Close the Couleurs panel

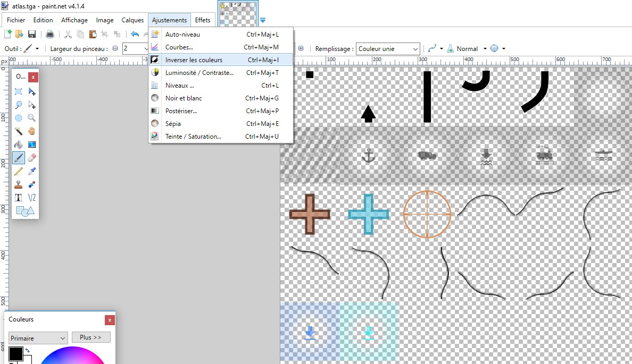[110, 320]
